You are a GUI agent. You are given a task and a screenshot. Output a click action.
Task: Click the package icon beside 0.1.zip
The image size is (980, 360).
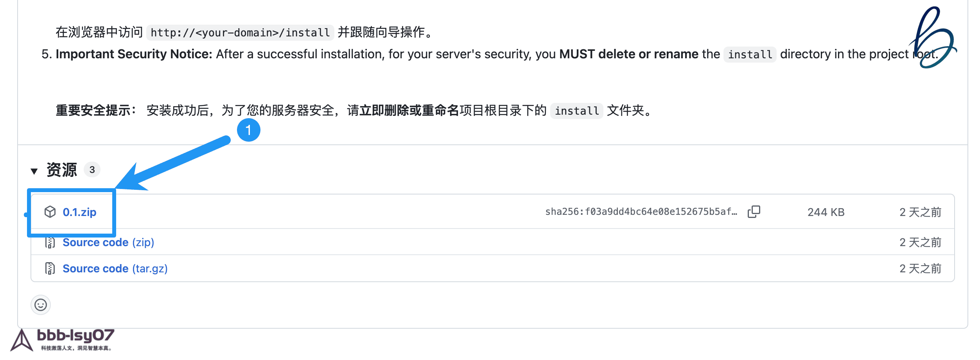pyautogui.click(x=50, y=212)
